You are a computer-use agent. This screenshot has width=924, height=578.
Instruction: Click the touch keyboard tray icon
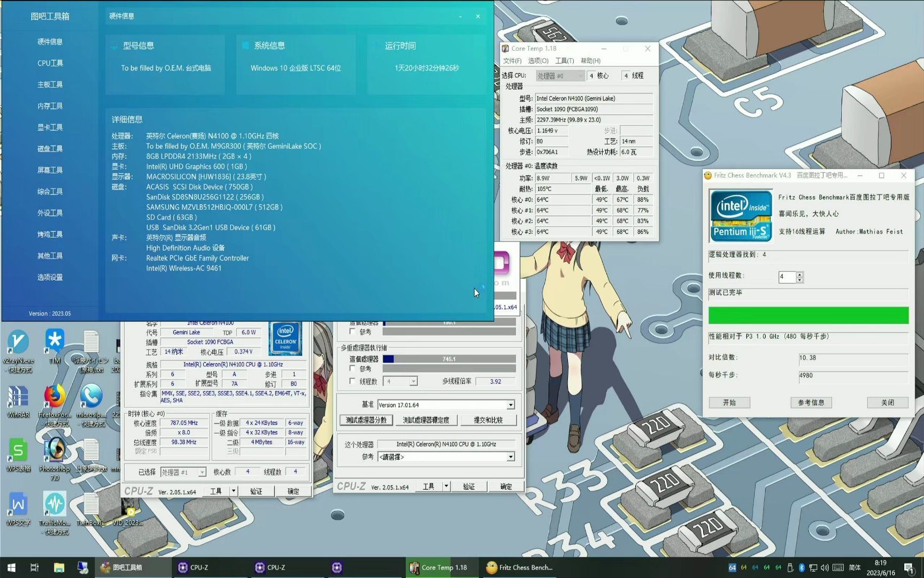pyautogui.click(x=838, y=567)
